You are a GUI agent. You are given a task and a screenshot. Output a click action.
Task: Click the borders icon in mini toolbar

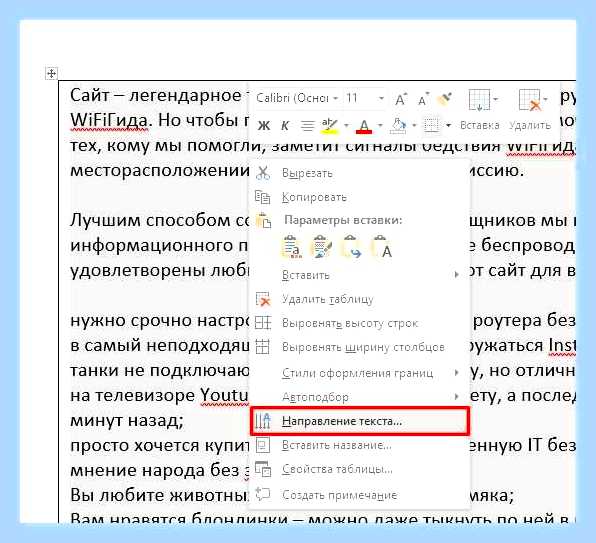tap(431, 125)
